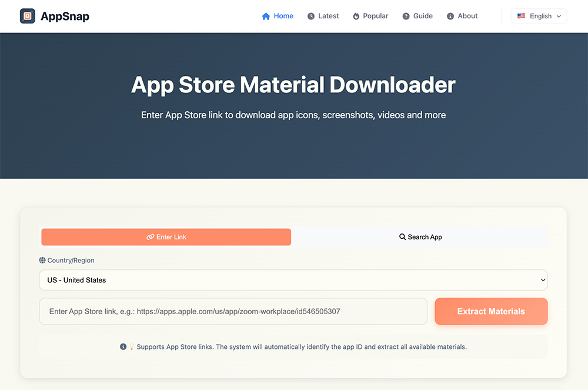Click the Home house icon
Image resolution: width=588 pixels, height=390 pixels.
[266, 16]
